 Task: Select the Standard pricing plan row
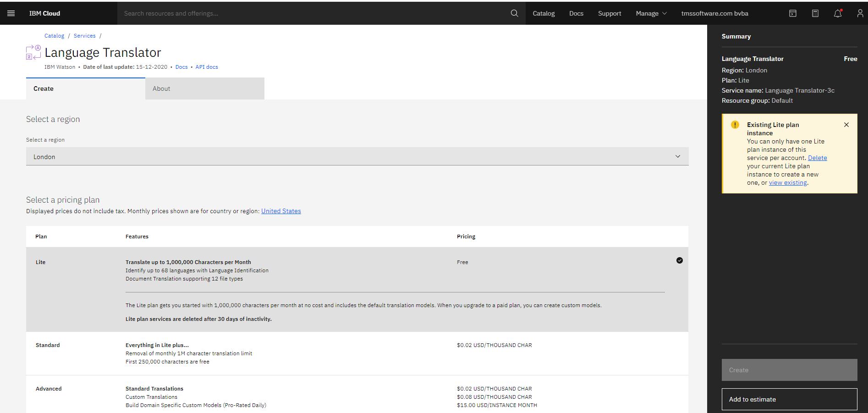click(357, 353)
